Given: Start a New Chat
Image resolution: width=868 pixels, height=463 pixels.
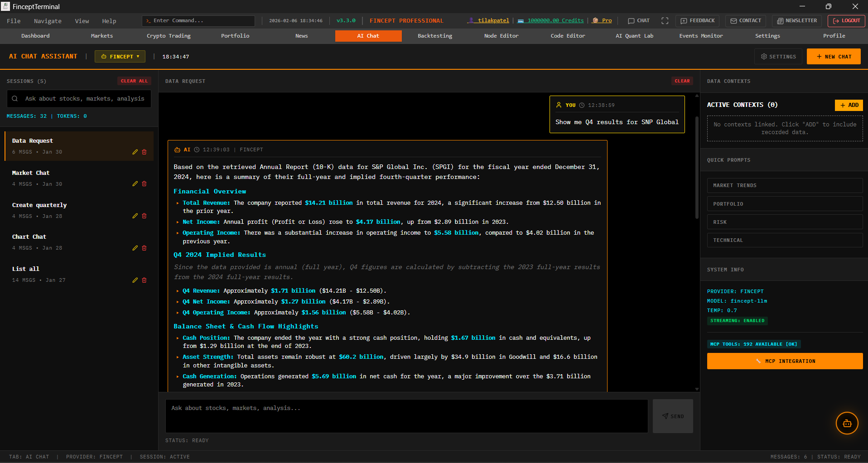Looking at the screenshot, I should [x=833, y=57].
